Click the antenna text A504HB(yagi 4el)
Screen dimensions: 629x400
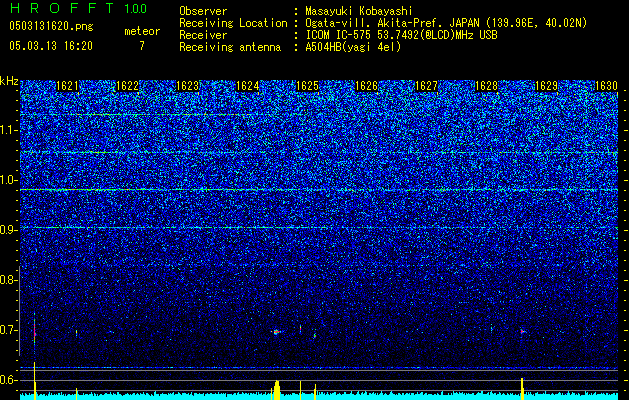(x=353, y=47)
